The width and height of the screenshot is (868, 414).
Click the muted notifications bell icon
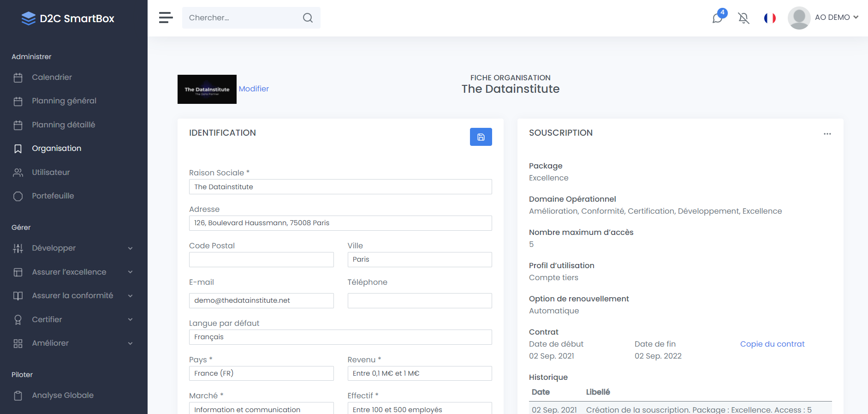pyautogui.click(x=743, y=18)
